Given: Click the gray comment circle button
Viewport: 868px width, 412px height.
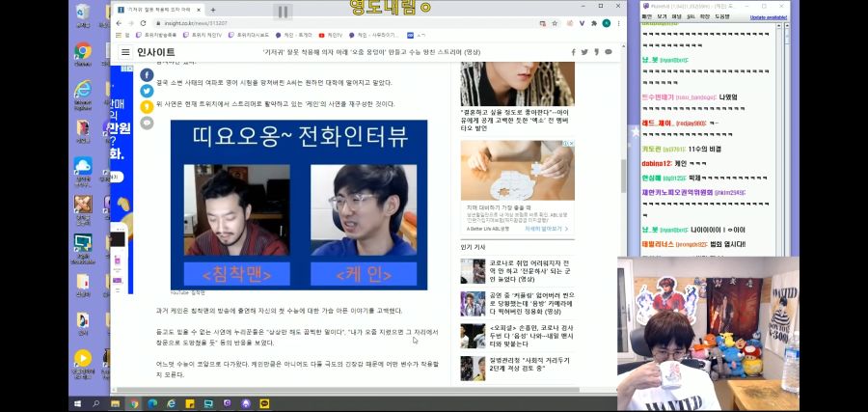Looking at the screenshot, I should (147, 123).
